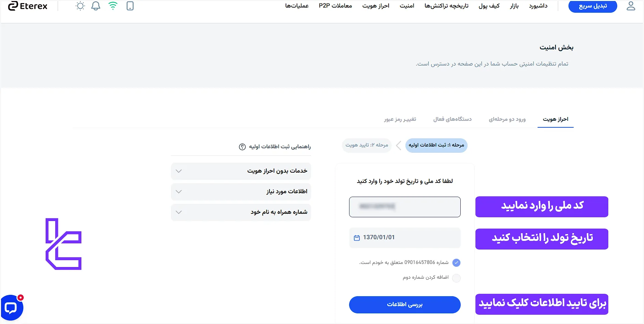The image size is (644, 324).
Task: Choose the 'اضافه کردن شماره دوم' option
Action: pos(457,278)
